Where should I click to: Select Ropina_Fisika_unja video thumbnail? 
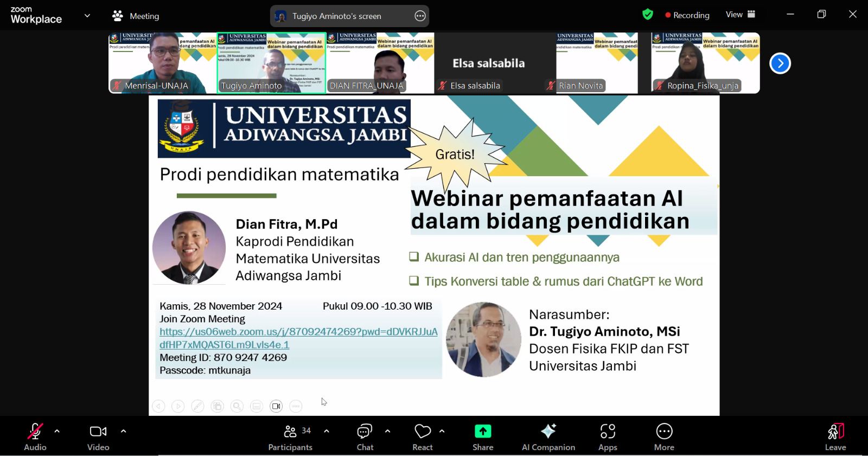coord(706,63)
